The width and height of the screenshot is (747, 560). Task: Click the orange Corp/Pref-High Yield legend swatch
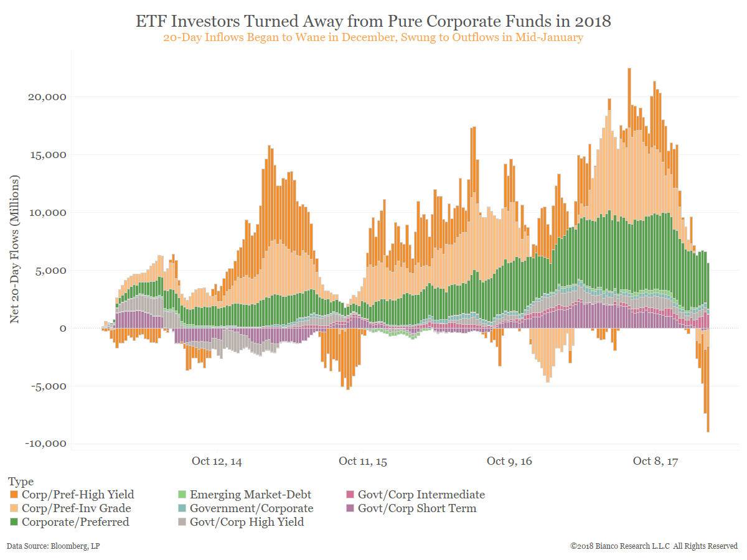14,495
